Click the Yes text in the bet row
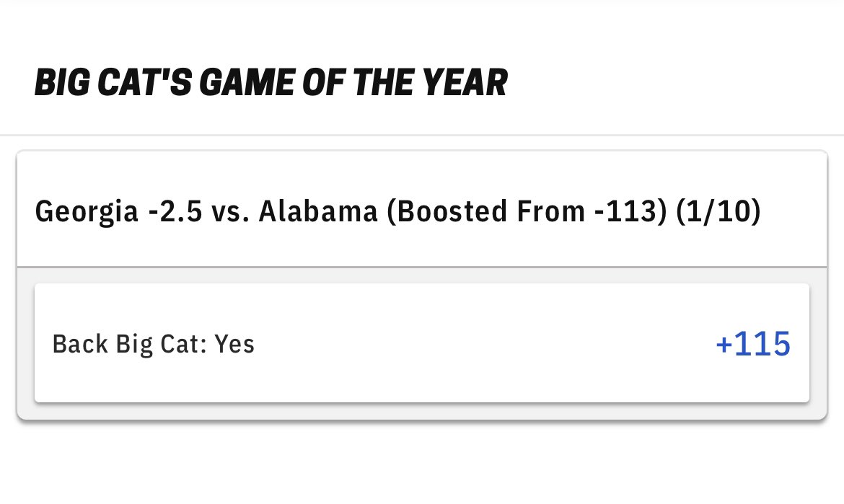844x504 pixels. tap(234, 344)
